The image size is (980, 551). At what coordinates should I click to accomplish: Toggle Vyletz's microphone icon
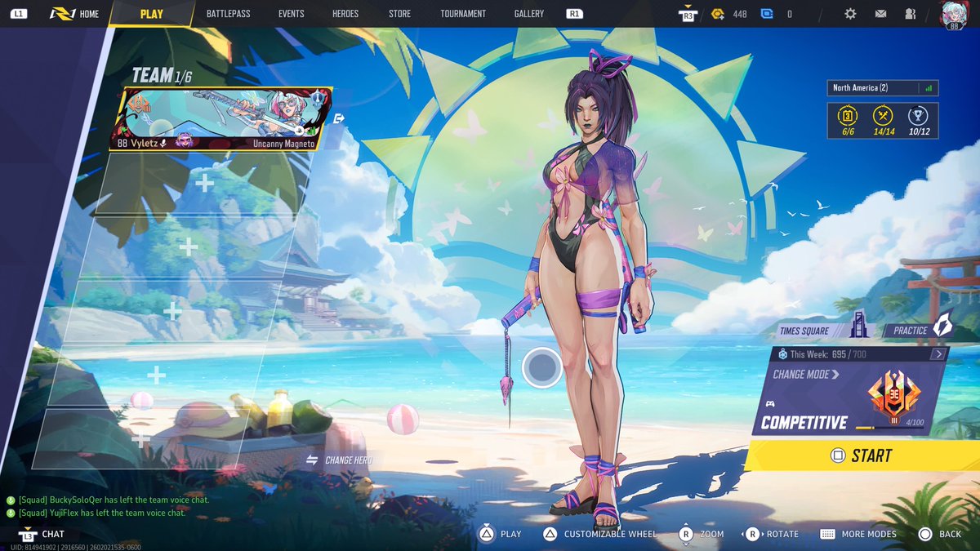(163, 143)
